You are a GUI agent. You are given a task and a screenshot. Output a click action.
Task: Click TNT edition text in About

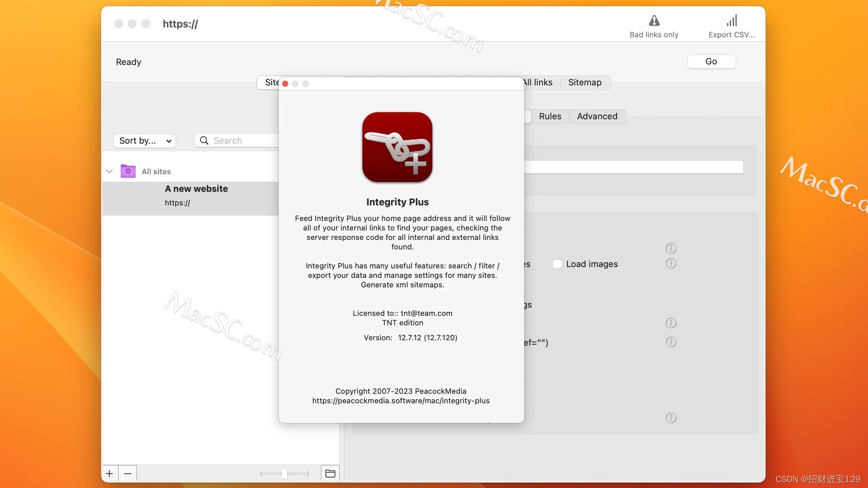(x=402, y=323)
